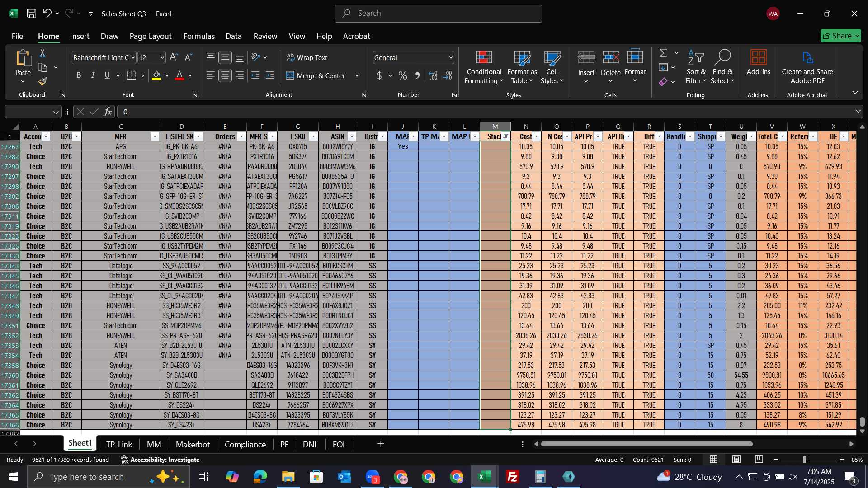This screenshot has width=868, height=488.
Task: Click the Paste clipboard icon
Action: pos(23,58)
